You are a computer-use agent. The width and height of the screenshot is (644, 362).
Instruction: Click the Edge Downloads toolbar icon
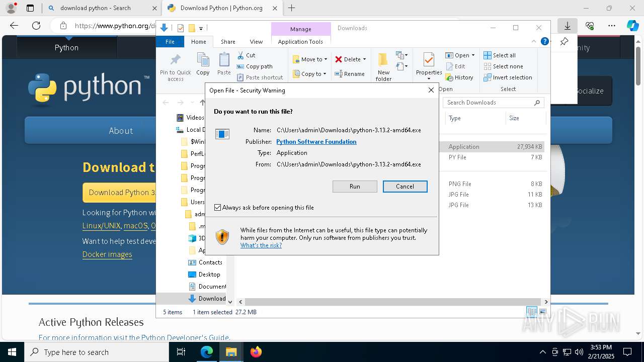[567, 26]
